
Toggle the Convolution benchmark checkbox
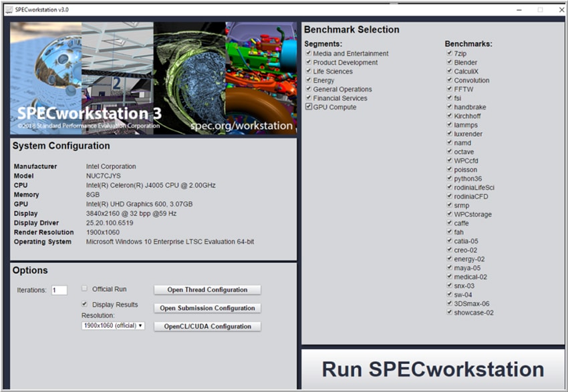(450, 80)
